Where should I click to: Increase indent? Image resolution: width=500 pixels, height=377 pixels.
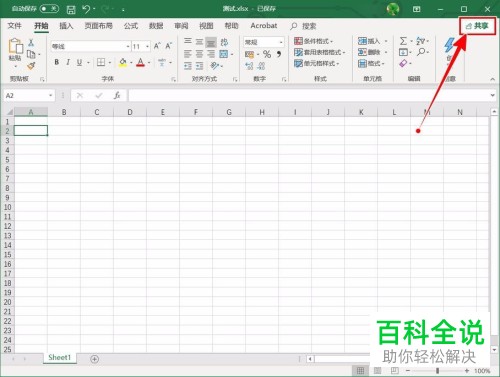(x=199, y=66)
